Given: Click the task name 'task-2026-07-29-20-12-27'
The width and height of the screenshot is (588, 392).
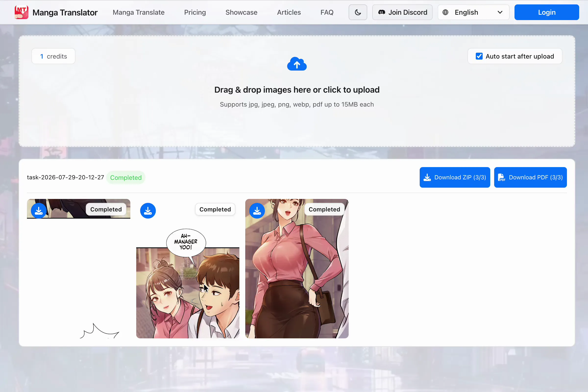Looking at the screenshot, I should point(65,177).
